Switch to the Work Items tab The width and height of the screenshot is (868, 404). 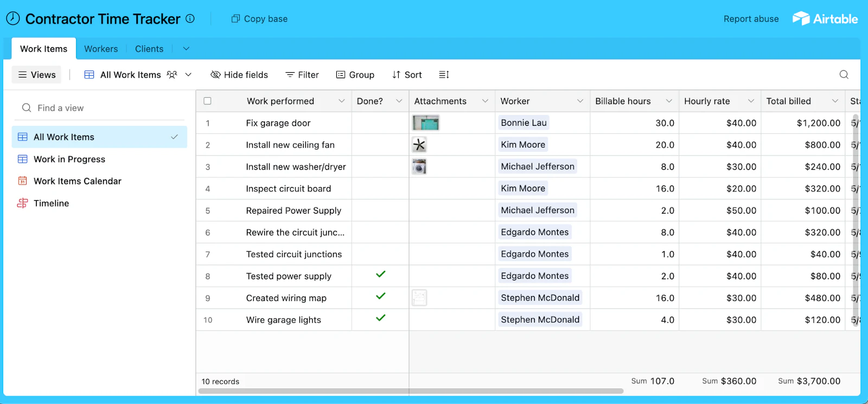(x=44, y=49)
